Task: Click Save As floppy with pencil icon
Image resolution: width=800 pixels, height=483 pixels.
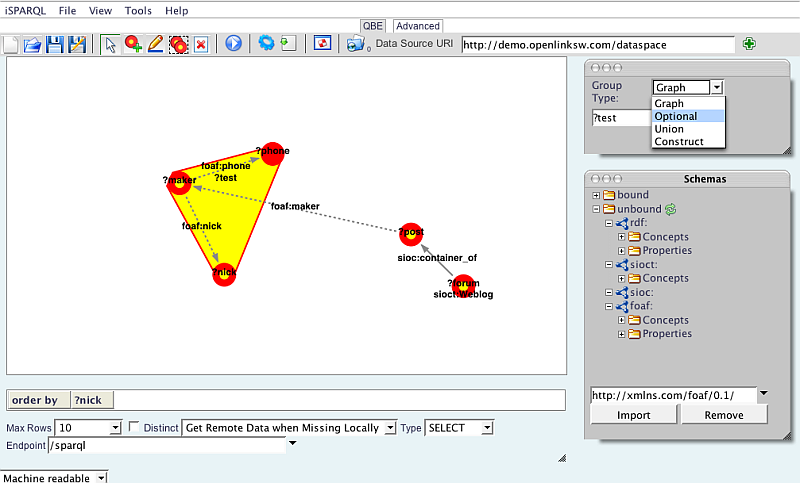Action: click(x=77, y=44)
